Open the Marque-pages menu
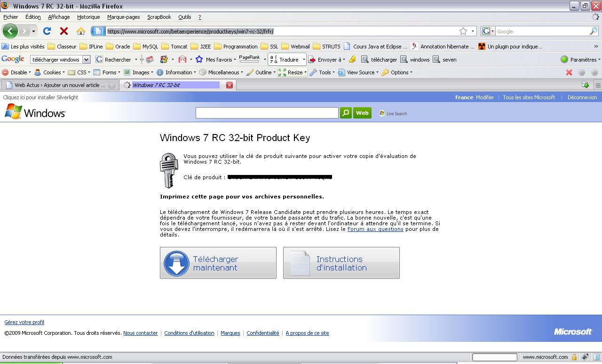This screenshot has height=364, width=602. [x=123, y=17]
